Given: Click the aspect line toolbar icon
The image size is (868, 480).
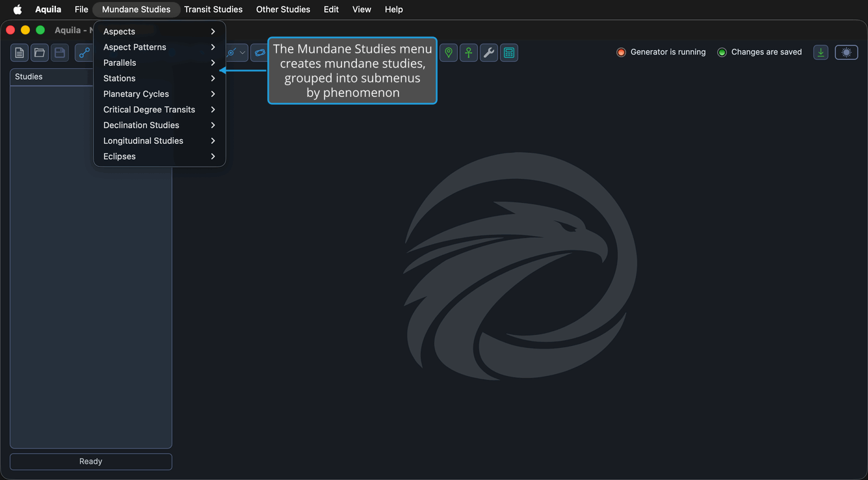Looking at the screenshot, I should click(x=85, y=53).
